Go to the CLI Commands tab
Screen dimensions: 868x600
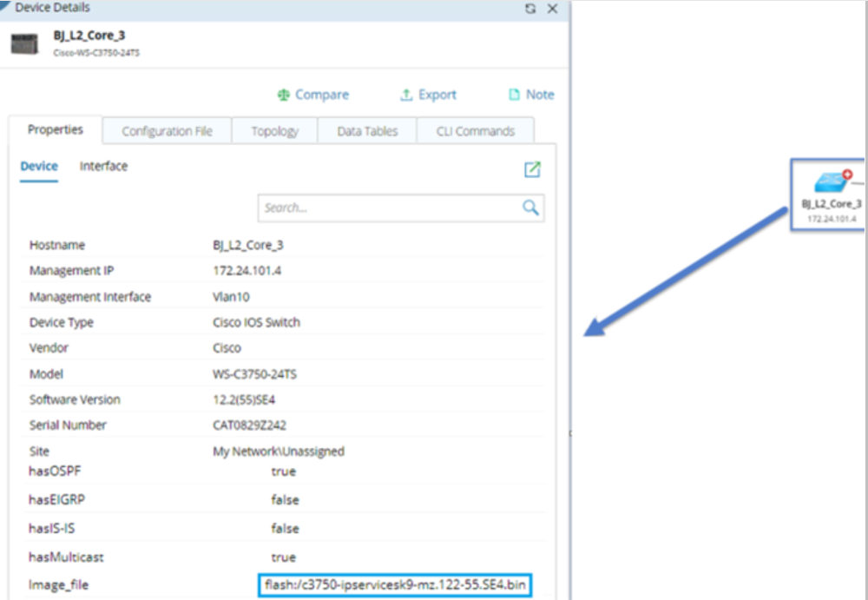click(473, 131)
